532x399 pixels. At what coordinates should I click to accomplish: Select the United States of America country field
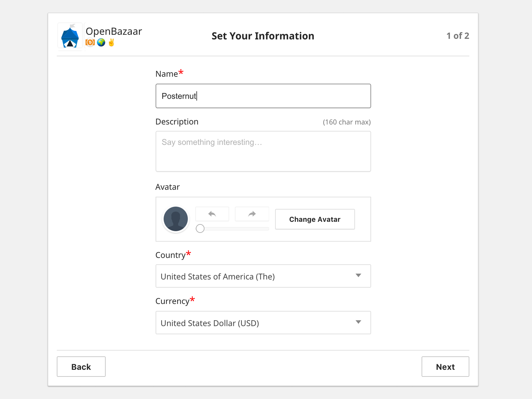(253, 276)
